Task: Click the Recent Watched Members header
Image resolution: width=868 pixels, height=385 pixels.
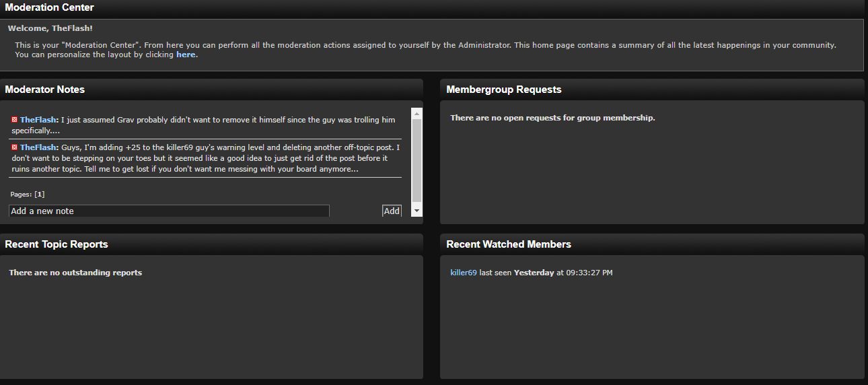Action: (x=509, y=244)
